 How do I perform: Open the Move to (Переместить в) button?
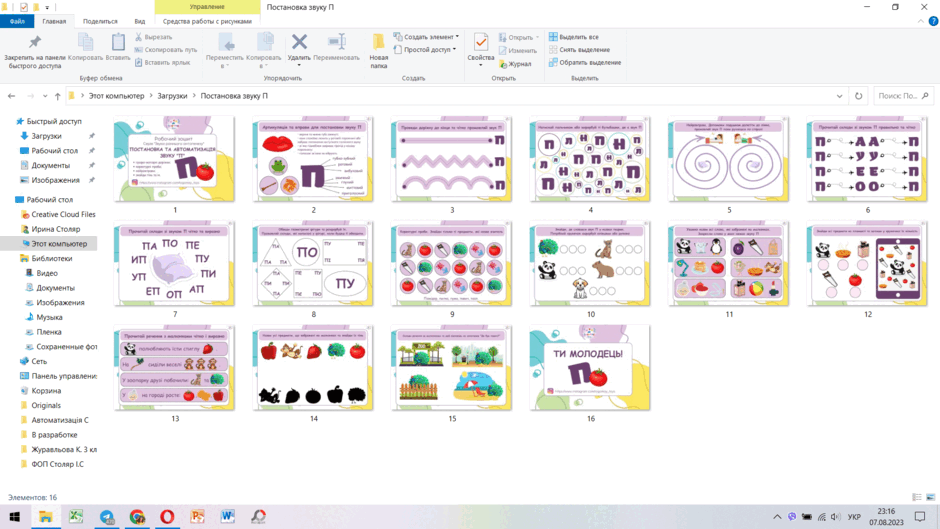tap(225, 50)
